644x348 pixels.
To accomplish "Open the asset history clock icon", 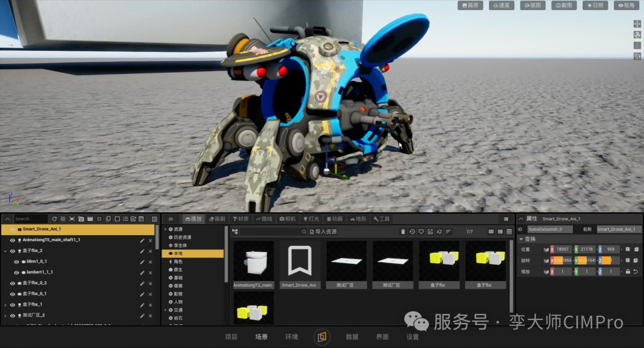I will point(412,232).
